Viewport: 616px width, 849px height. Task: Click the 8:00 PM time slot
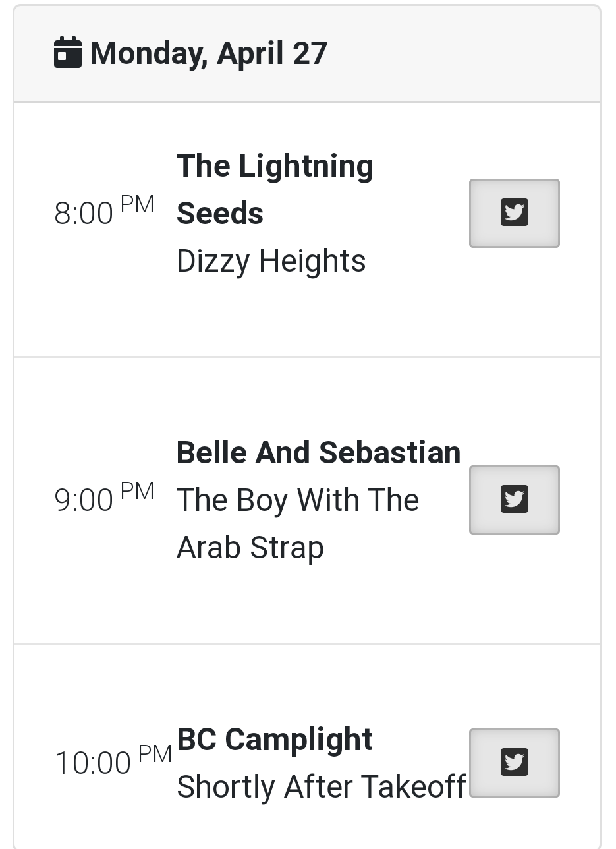[x=104, y=212]
